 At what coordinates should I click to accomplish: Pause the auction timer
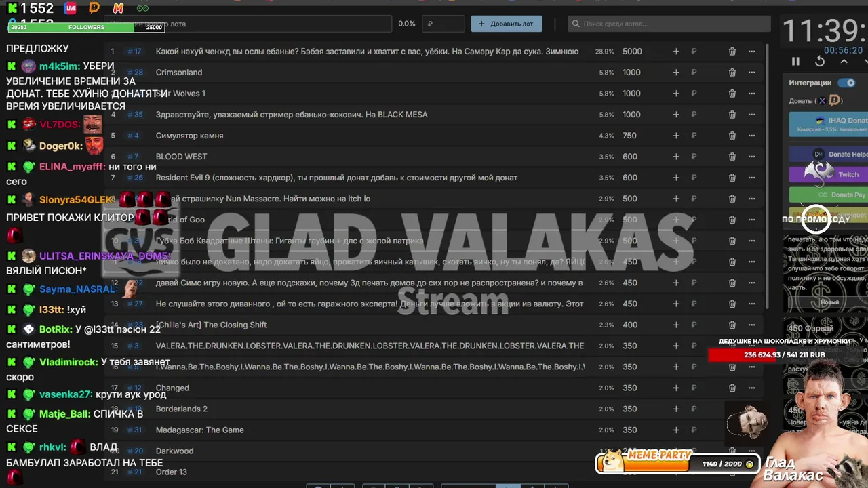[795, 61]
